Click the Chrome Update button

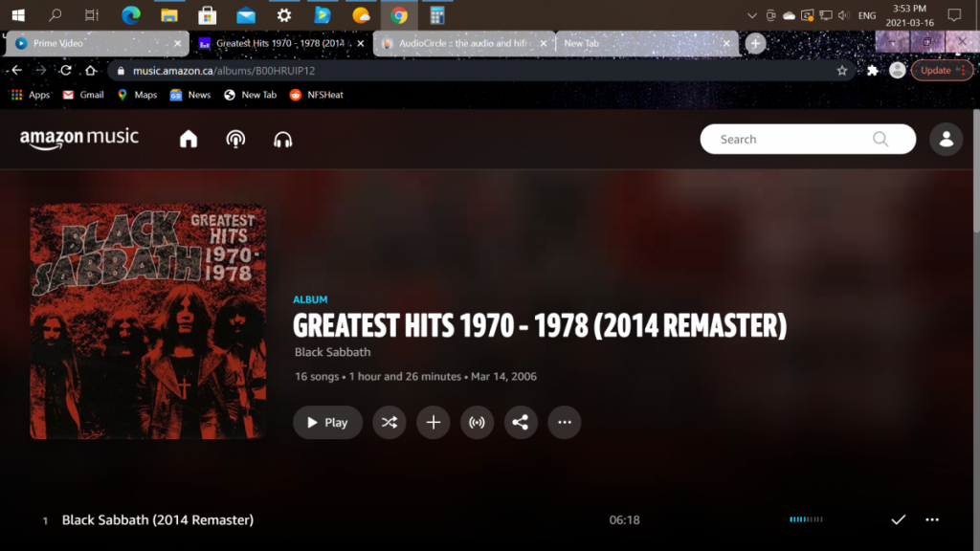(x=942, y=71)
